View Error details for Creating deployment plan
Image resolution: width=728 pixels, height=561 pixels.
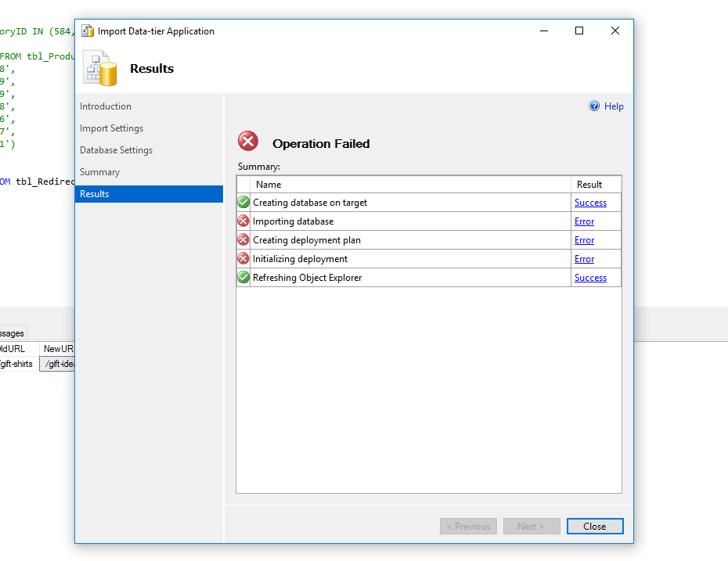tap(584, 240)
